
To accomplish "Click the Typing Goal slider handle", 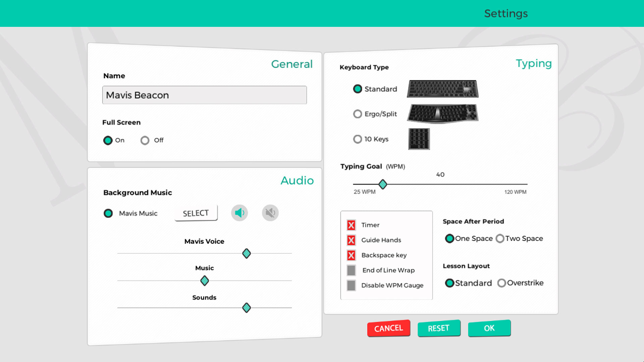I will coord(382,184).
